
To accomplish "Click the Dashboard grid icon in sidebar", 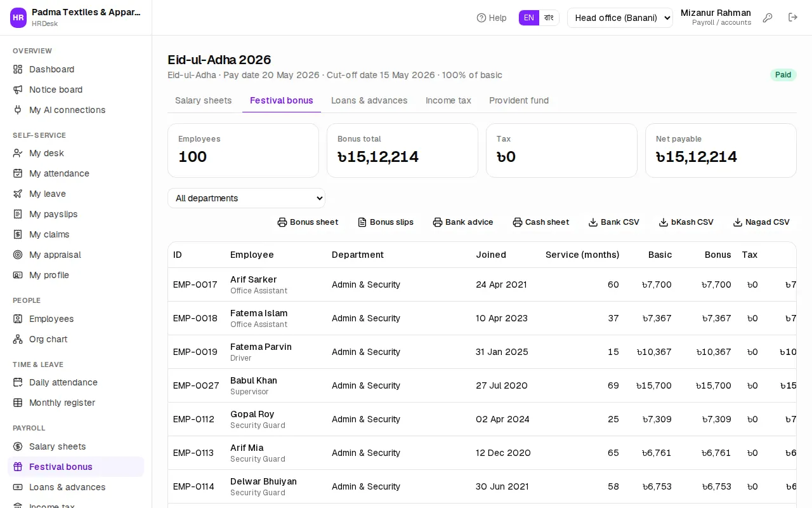I will click(x=18, y=69).
